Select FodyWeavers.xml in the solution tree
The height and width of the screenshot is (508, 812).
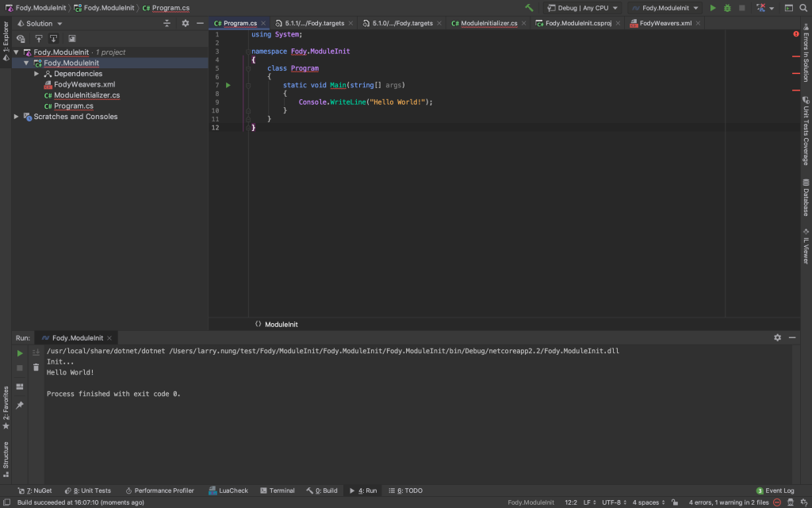pyautogui.click(x=84, y=84)
